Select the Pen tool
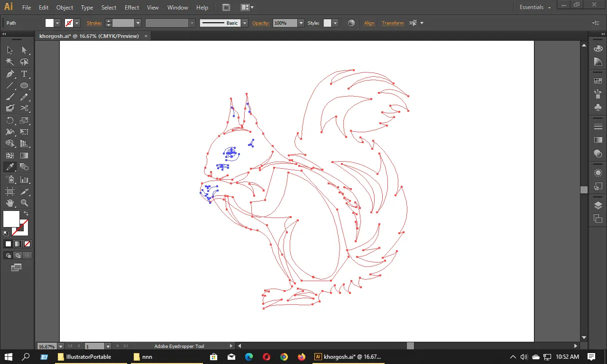This screenshot has height=364, width=607. click(x=10, y=74)
